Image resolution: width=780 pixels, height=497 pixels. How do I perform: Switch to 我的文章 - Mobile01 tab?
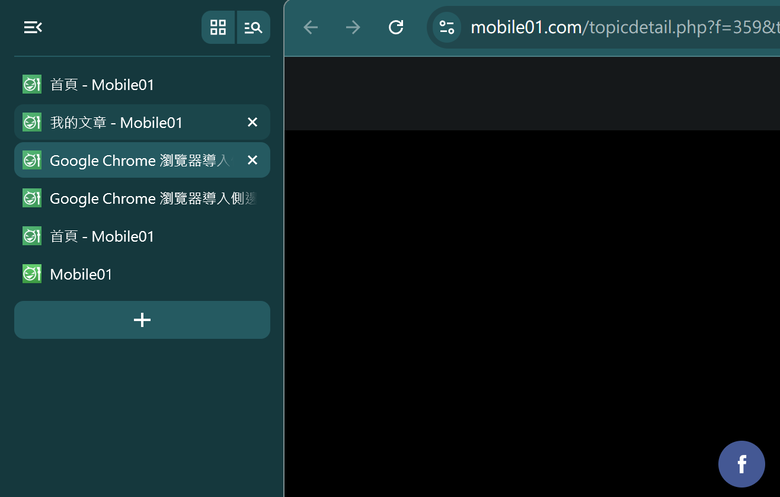(x=142, y=122)
